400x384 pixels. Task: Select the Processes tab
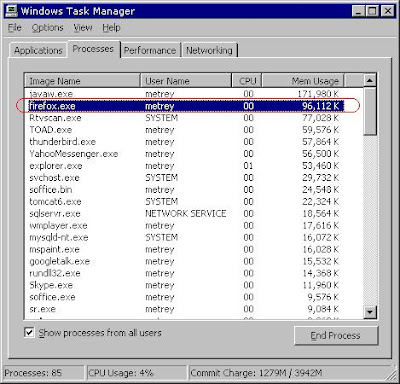coord(93,49)
